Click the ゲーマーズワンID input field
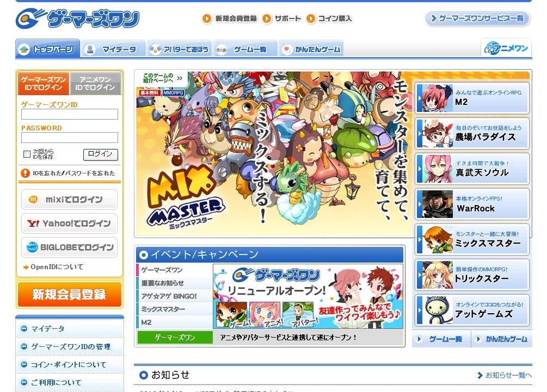Image resolution: width=547 pixels, height=392 pixels. click(x=70, y=114)
